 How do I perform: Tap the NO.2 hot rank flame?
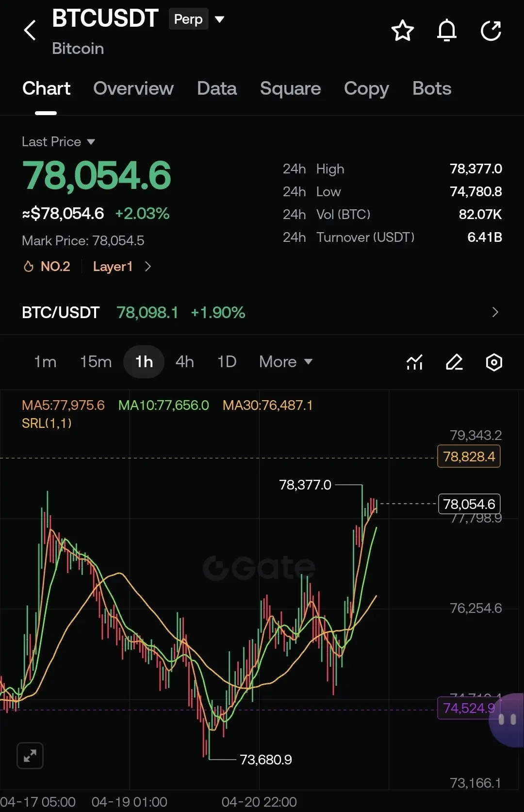(x=29, y=266)
